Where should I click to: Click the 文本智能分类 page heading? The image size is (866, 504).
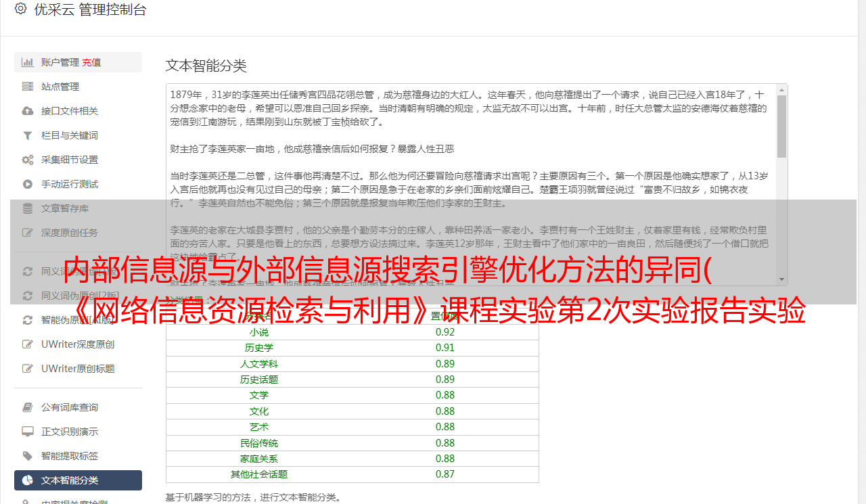[x=206, y=66]
